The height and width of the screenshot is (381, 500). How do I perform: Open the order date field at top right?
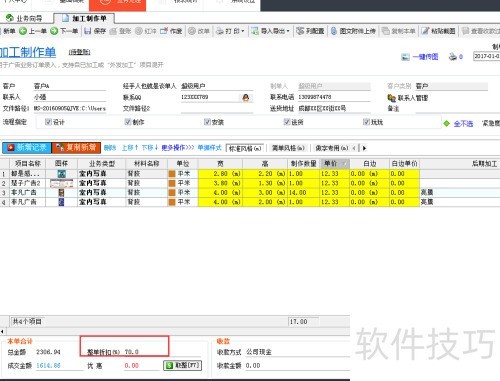(486, 56)
